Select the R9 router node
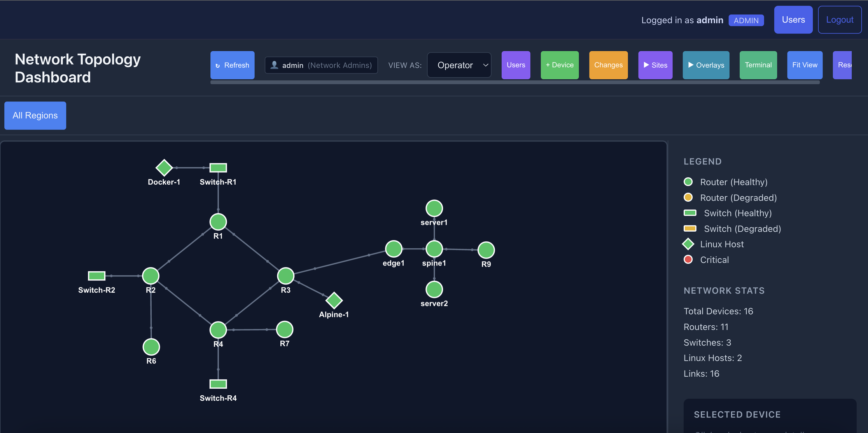 (x=486, y=250)
